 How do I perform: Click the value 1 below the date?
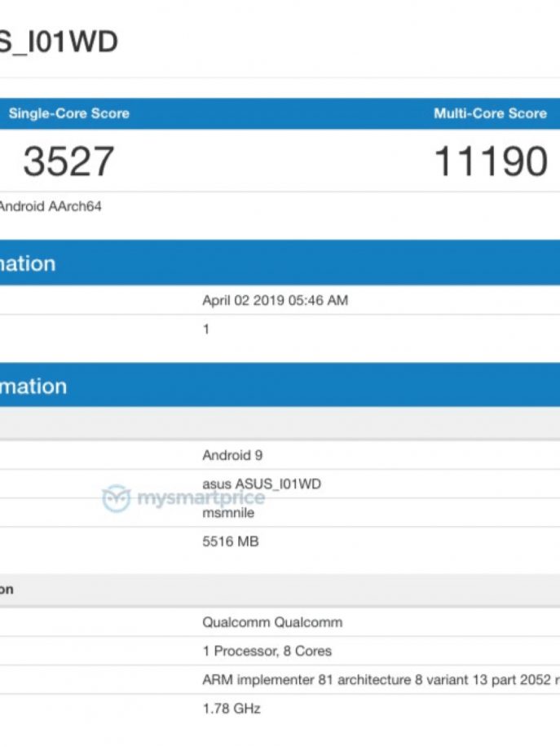[206, 329]
